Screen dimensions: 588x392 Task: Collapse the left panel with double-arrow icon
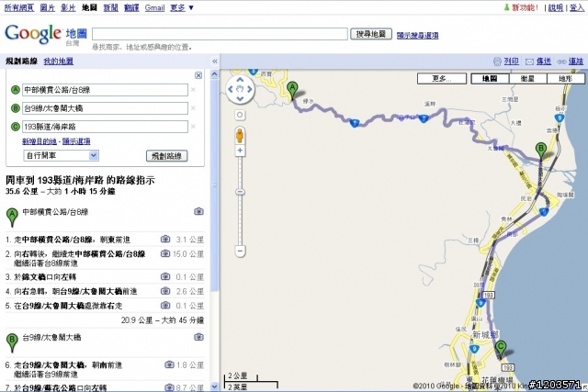click(215, 62)
